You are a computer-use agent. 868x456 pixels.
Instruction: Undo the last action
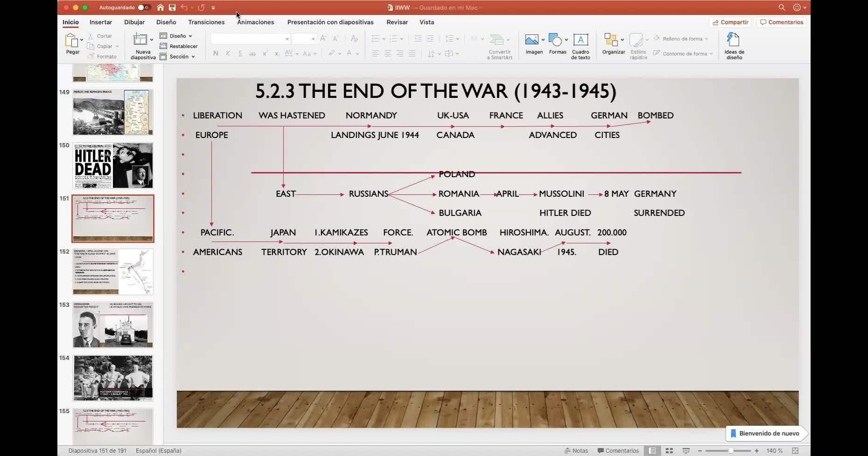pos(184,7)
